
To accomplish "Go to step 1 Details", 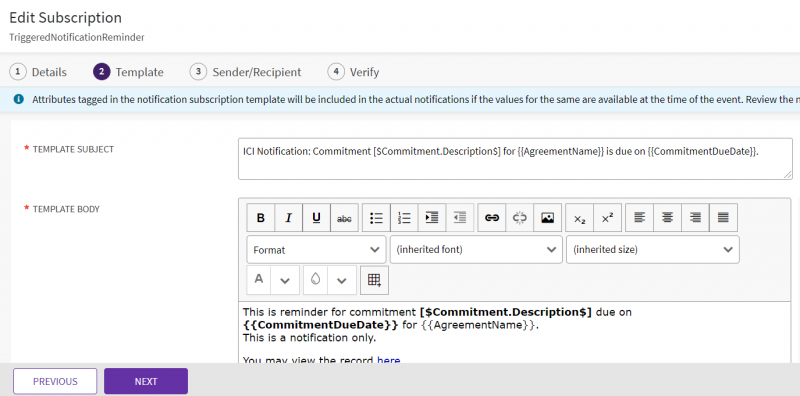I will 38,72.
